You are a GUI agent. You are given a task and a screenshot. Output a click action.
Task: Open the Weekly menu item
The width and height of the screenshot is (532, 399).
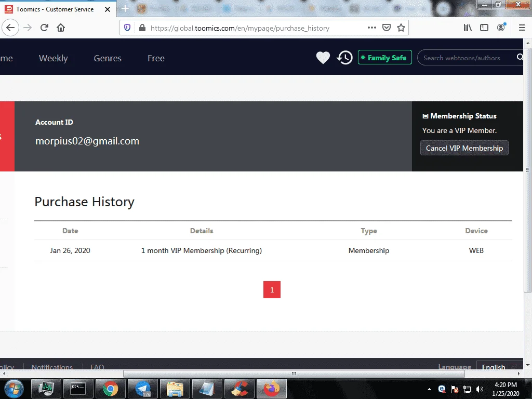[x=54, y=58]
